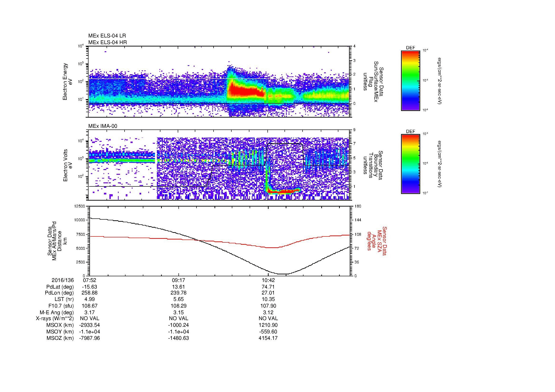This screenshot has height=392, width=555.
Task: Click the X-rays (W/m**2) row label
Action: tap(55, 319)
